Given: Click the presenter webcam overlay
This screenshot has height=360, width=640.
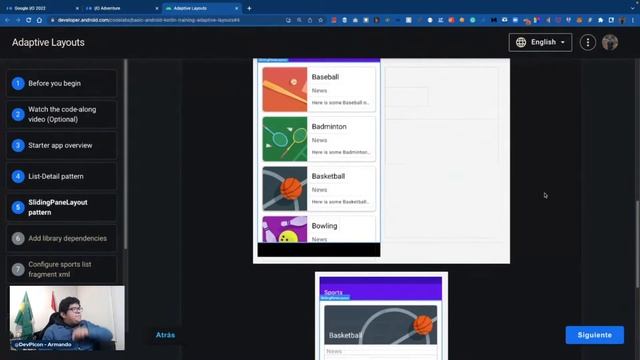Looking at the screenshot, I should point(67,318).
